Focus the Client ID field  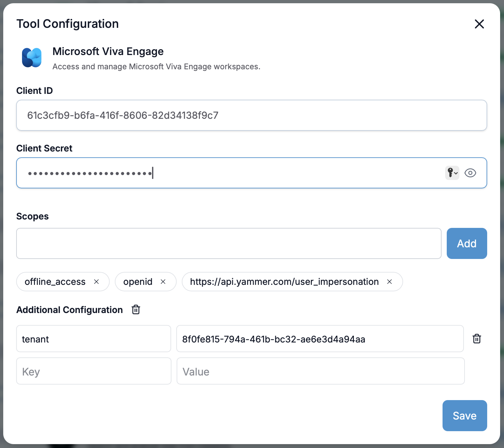(x=251, y=115)
